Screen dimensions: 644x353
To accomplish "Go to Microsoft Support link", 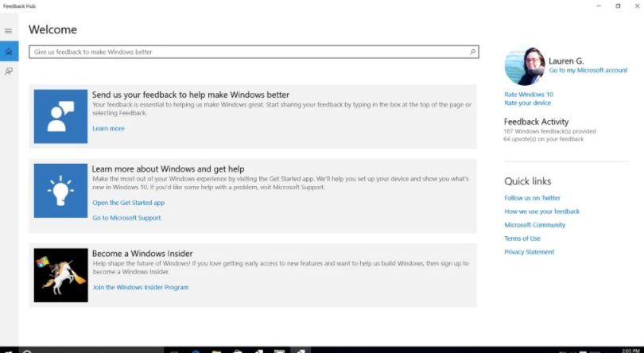I will point(126,218).
